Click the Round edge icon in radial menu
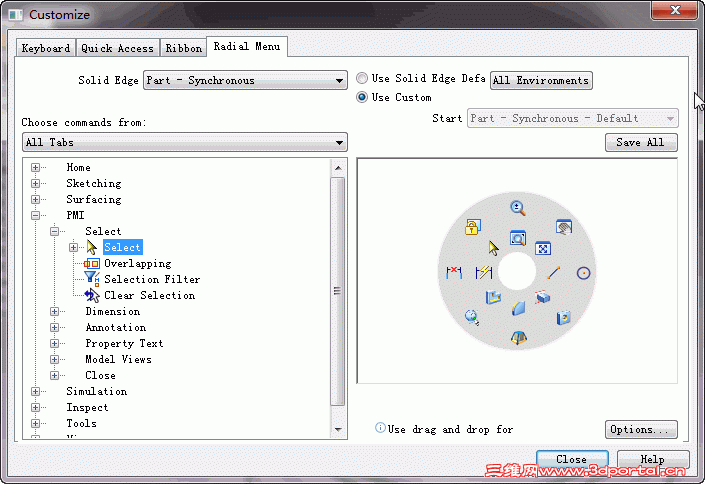 pyautogui.click(x=518, y=308)
